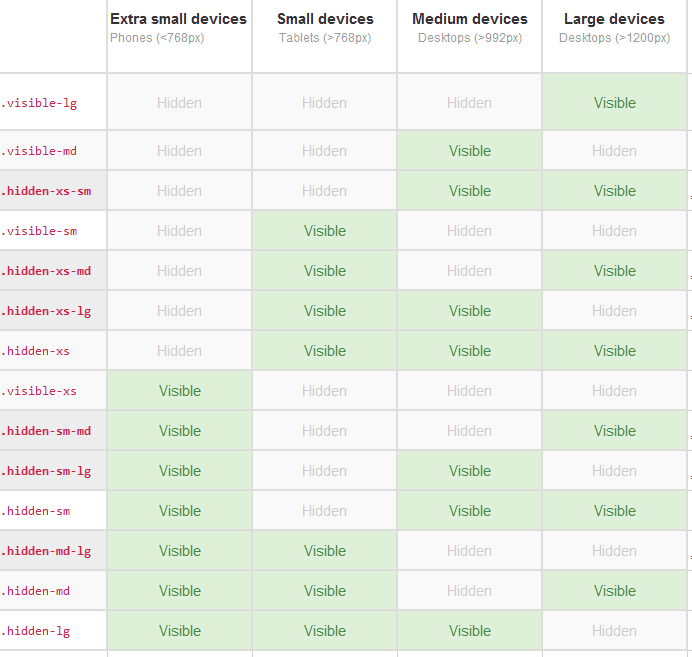Select the .visible-lg class label
The width and height of the screenshot is (692, 657).
[x=40, y=103]
